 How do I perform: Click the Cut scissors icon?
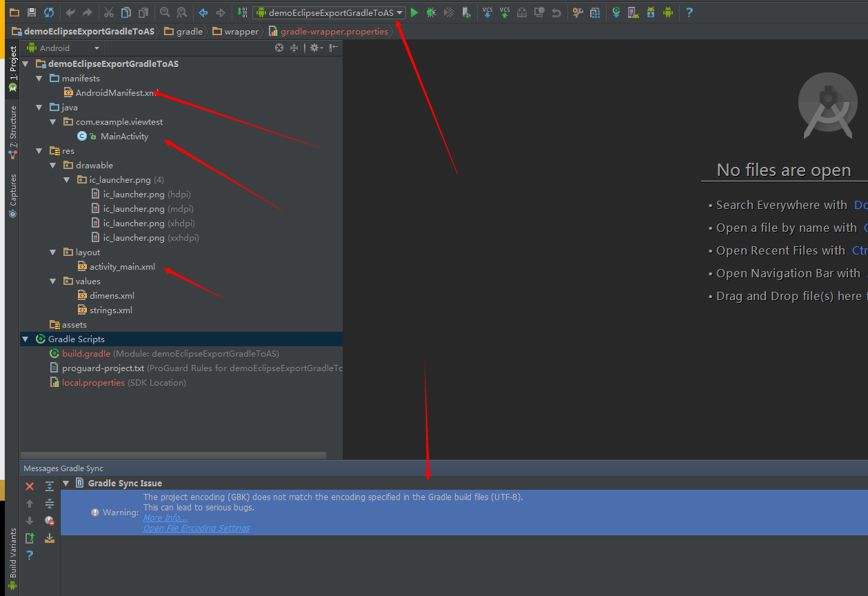[x=109, y=12]
